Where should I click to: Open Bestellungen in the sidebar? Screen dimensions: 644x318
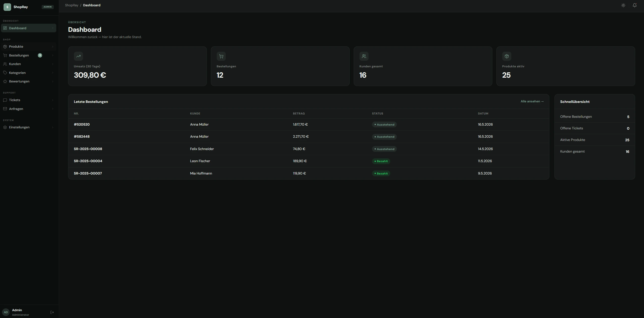point(29,55)
